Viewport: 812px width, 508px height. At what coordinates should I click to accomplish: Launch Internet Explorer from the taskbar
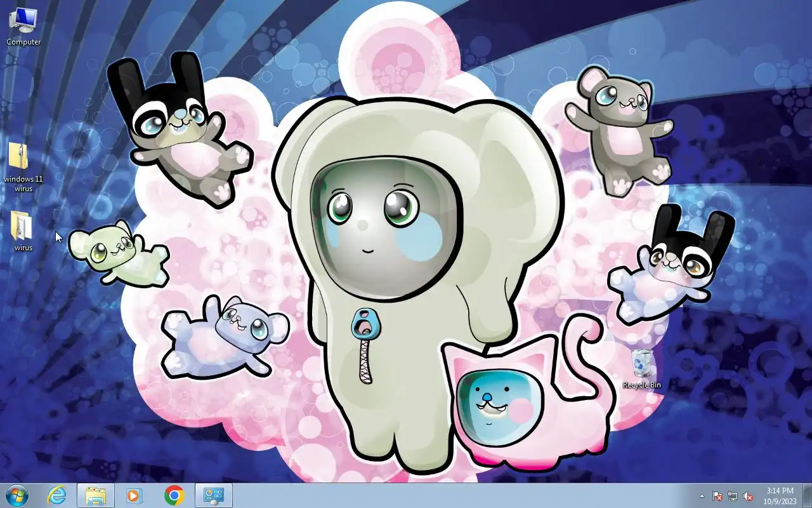point(57,495)
